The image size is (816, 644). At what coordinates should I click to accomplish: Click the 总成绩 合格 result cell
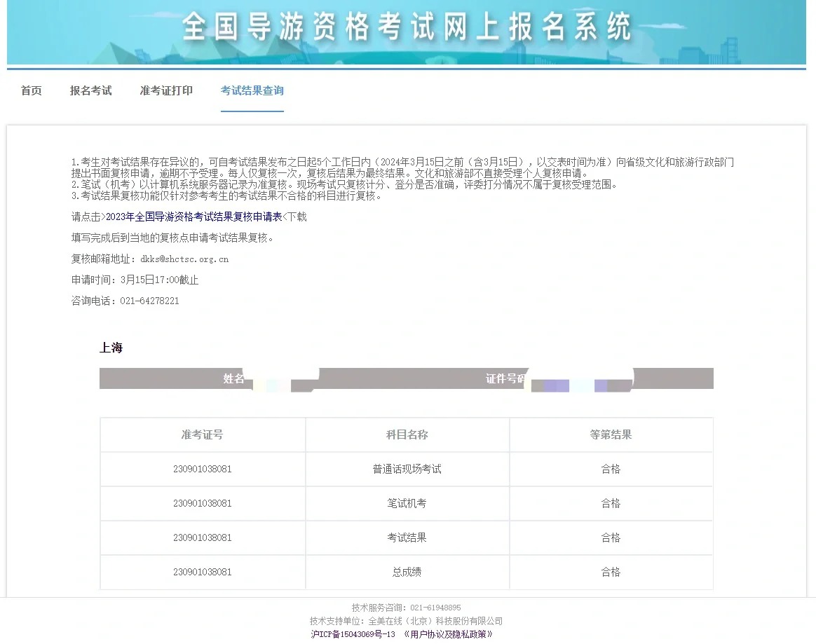coord(611,572)
